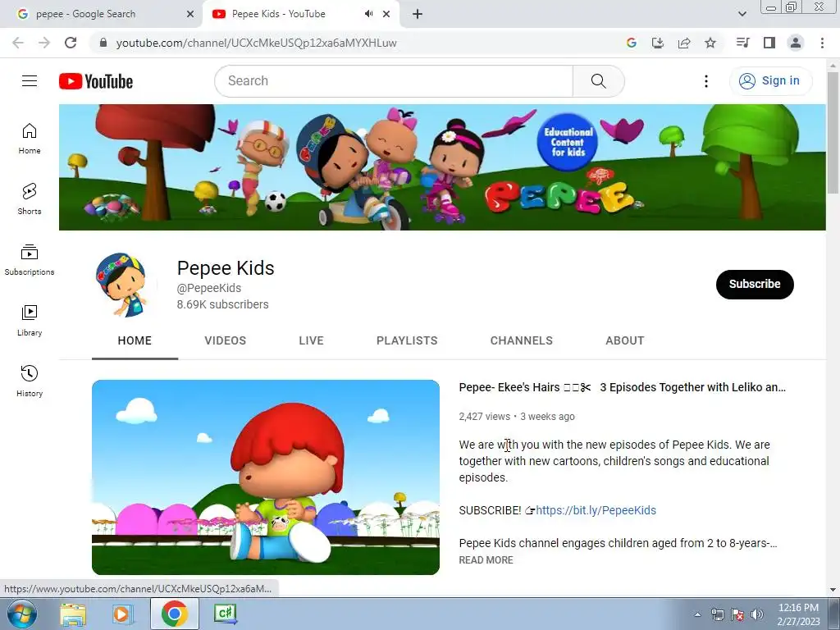Switch to the ABOUT channel tab
The width and height of the screenshot is (840, 630).
tap(624, 340)
